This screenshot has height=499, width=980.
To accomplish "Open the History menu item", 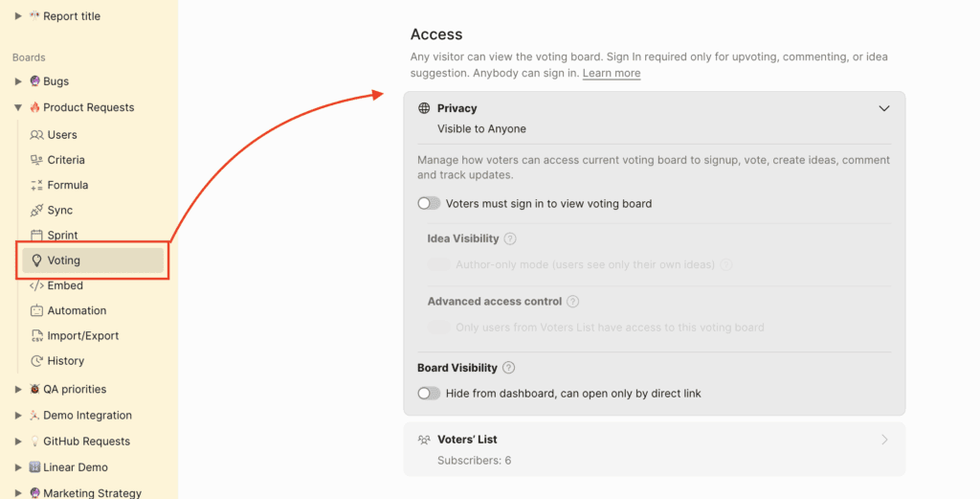I will coord(65,361).
